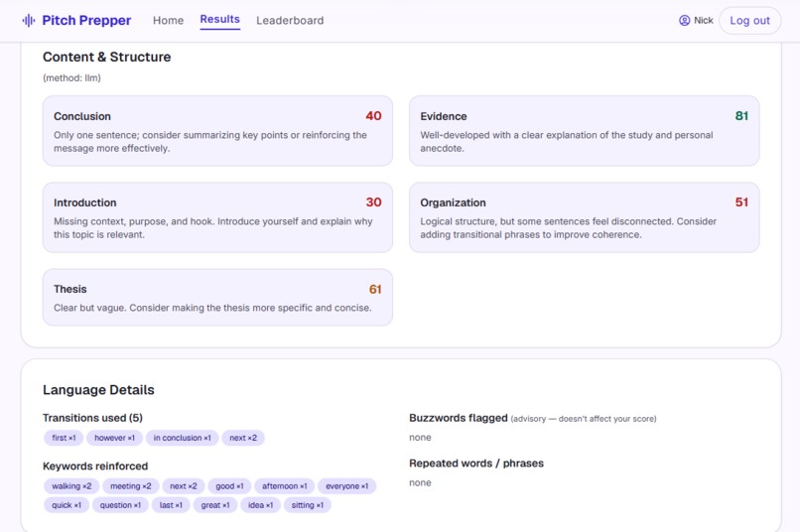Click the Evidence score 81

tap(741, 116)
